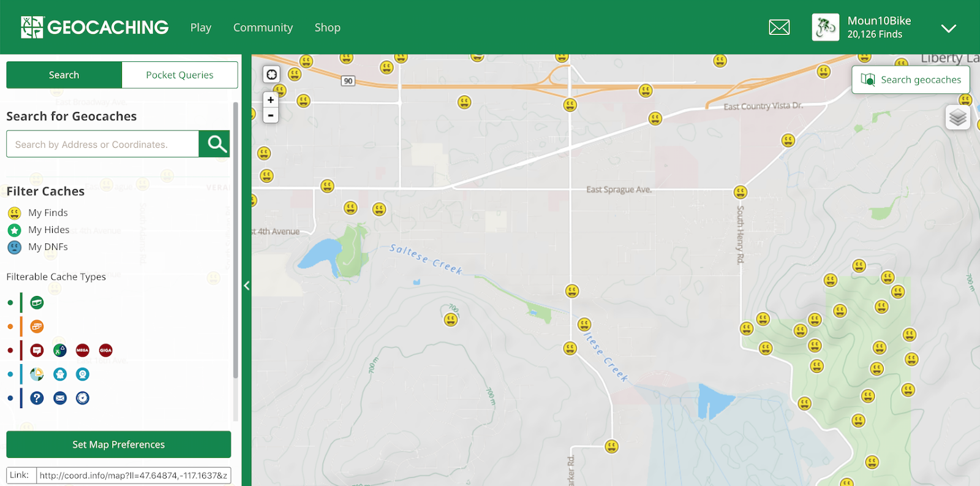The width and height of the screenshot is (980, 486).
Task: Collapse the sidebar with the arrow handle
Action: 247,286
